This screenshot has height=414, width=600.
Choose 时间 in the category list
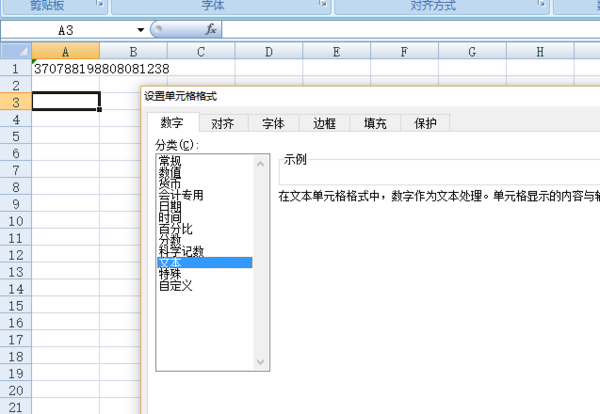205,217
